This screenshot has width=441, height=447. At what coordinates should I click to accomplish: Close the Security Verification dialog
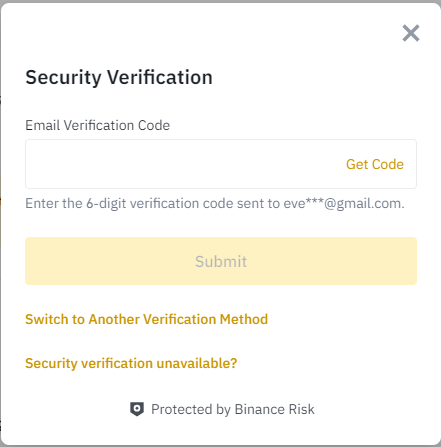click(x=411, y=33)
